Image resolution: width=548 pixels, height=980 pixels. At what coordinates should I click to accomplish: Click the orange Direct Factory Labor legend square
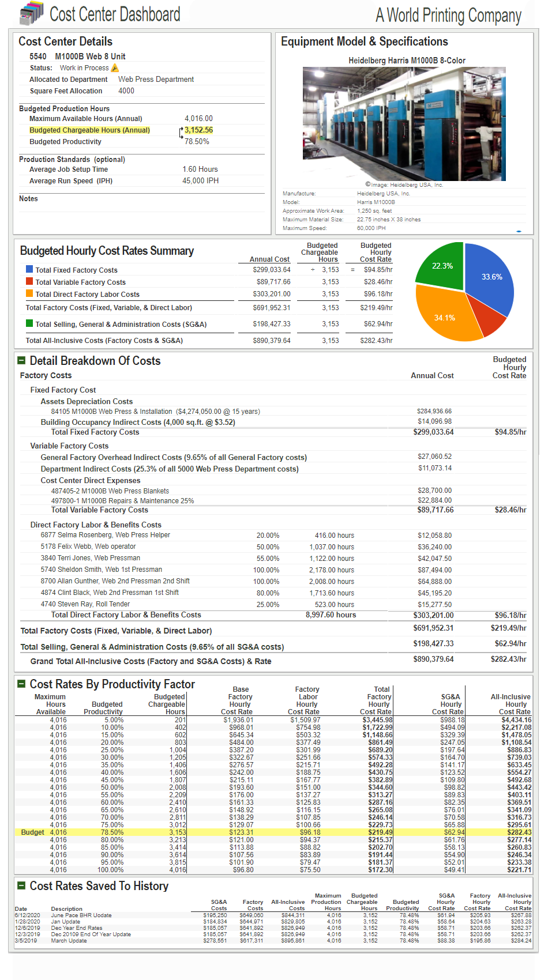click(x=29, y=293)
